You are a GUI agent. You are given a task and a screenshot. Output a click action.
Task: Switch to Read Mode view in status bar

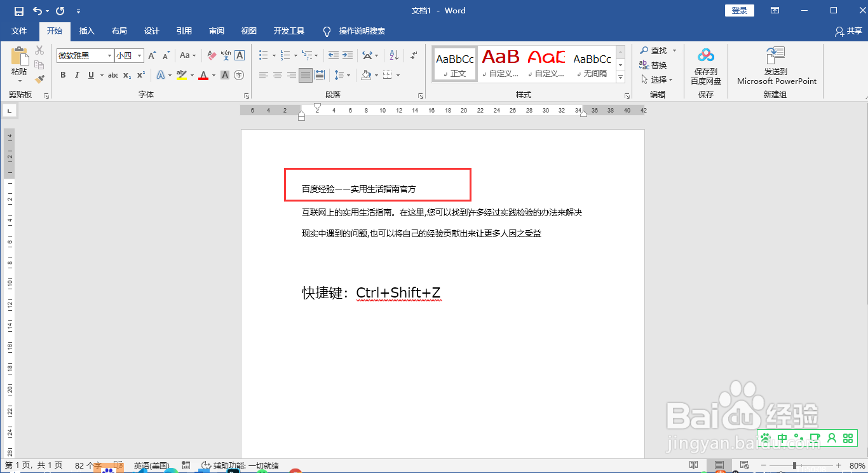[x=694, y=465]
